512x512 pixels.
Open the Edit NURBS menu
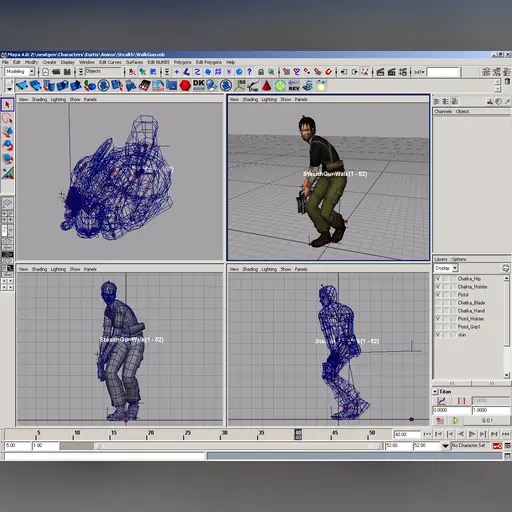coord(158,62)
